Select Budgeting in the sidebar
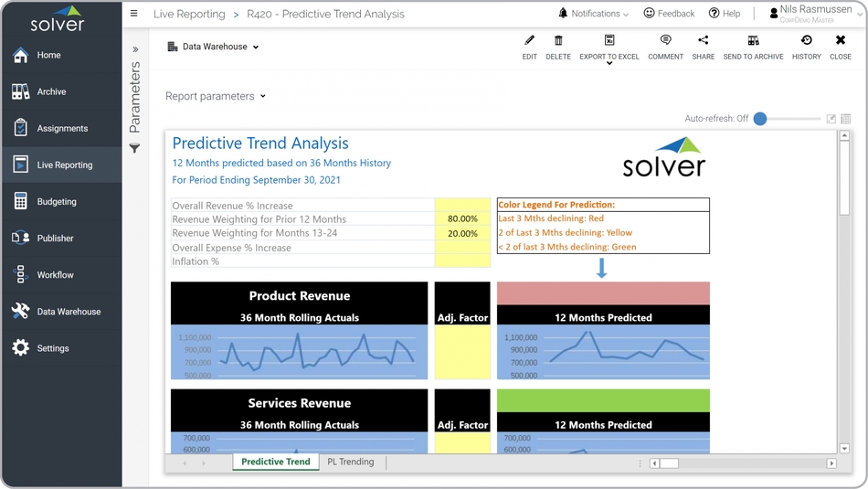The height and width of the screenshot is (489, 868). click(57, 202)
